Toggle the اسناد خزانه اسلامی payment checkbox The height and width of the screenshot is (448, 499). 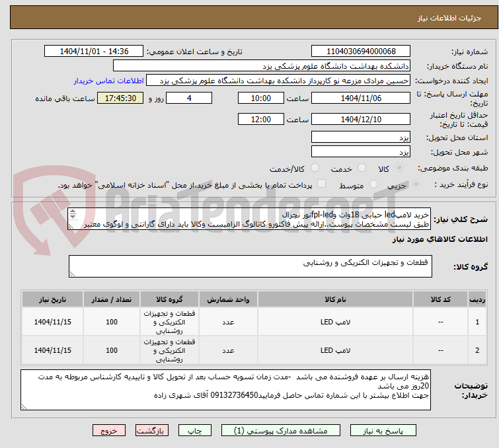pyautogui.click(x=322, y=184)
